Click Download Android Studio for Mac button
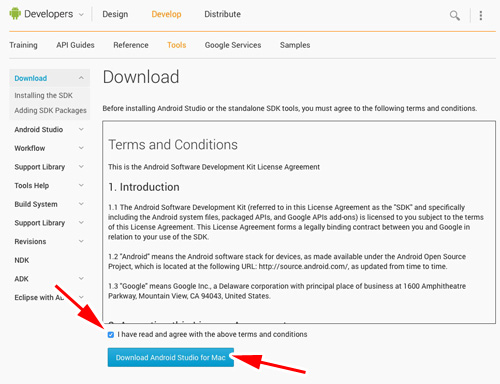500x384 pixels. click(171, 357)
